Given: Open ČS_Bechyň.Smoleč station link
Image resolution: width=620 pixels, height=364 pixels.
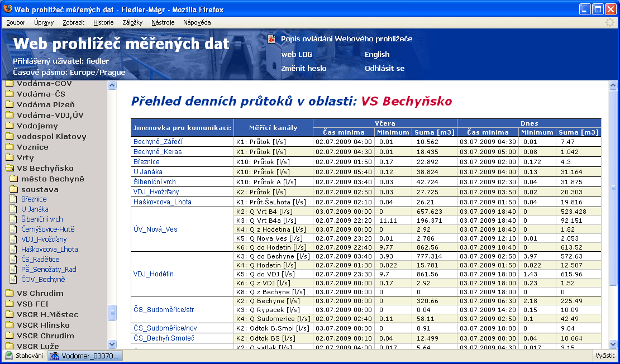Looking at the screenshot, I should tap(164, 338).
